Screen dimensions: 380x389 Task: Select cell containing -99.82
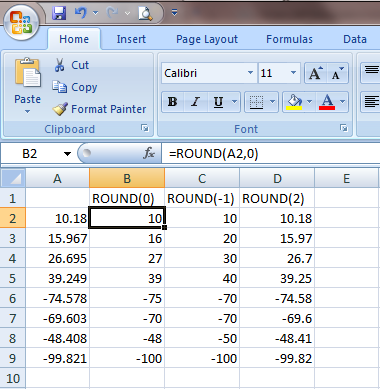pyautogui.click(x=277, y=358)
